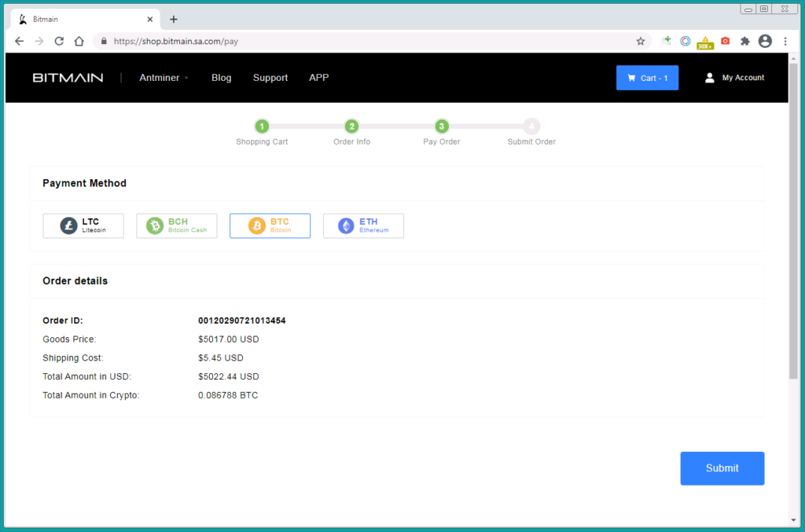Click the order ID 00120290721013454
The width and height of the screenshot is (805, 532).
point(242,321)
